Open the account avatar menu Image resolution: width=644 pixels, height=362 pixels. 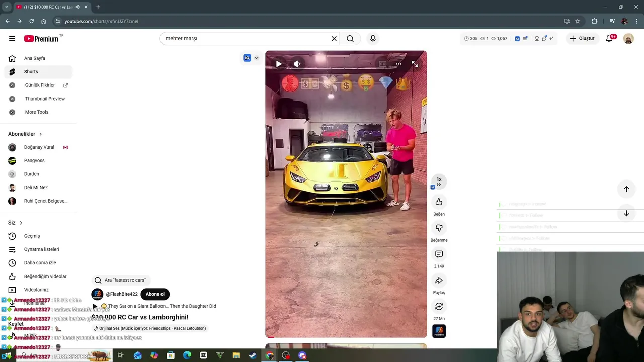[628, 39]
